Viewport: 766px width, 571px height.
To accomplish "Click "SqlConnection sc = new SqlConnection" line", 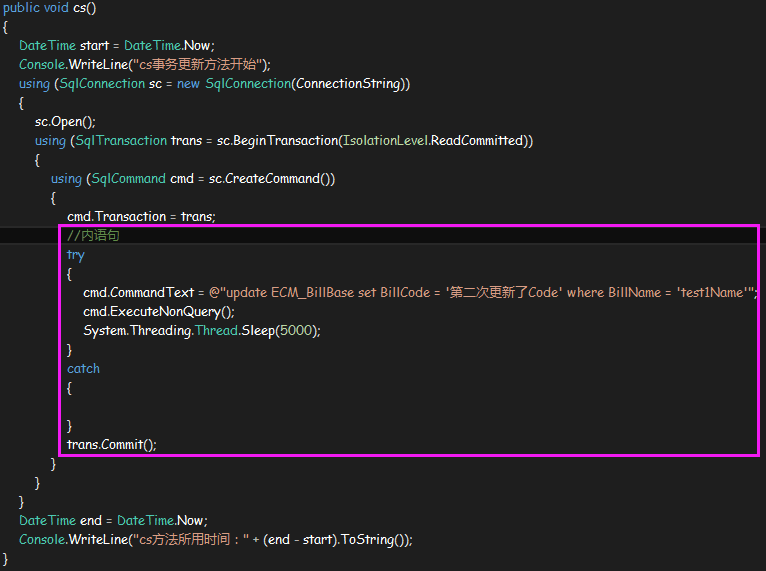I will pyautogui.click(x=214, y=84).
